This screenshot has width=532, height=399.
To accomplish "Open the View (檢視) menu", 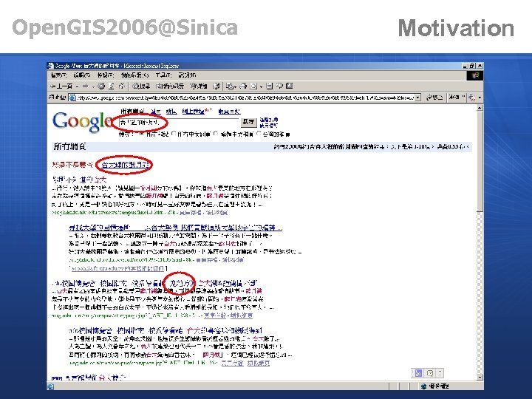I will pyautogui.click(x=106, y=75).
